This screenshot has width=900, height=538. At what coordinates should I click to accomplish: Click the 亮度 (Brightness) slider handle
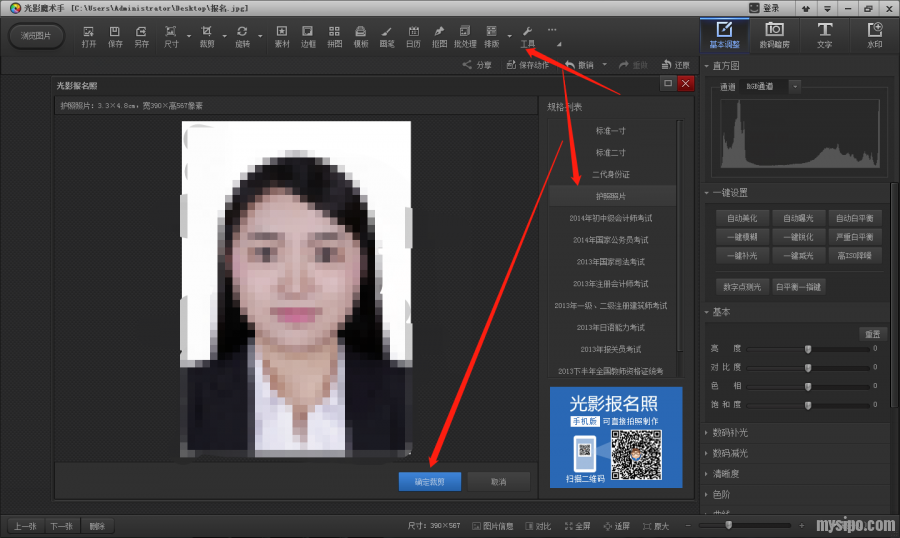point(808,349)
